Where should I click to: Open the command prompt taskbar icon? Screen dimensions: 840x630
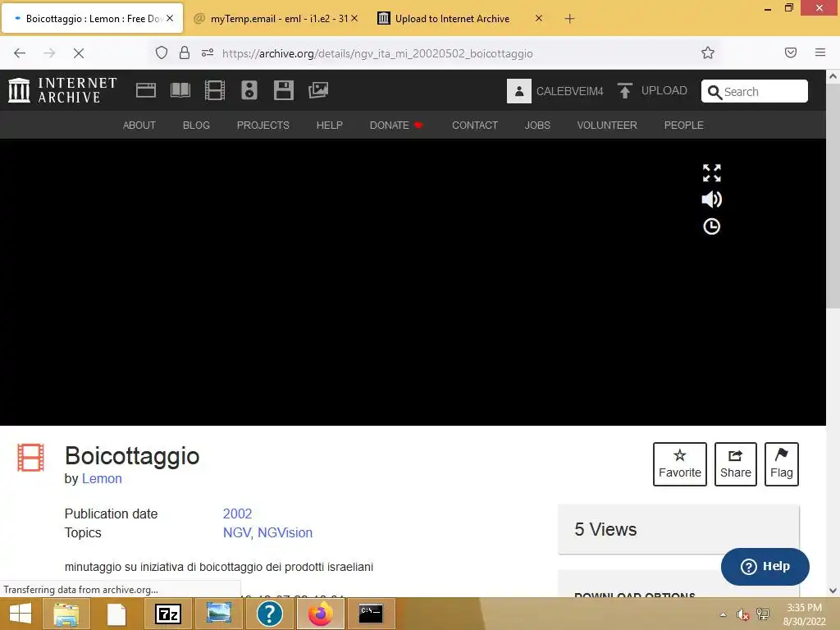[371, 614]
